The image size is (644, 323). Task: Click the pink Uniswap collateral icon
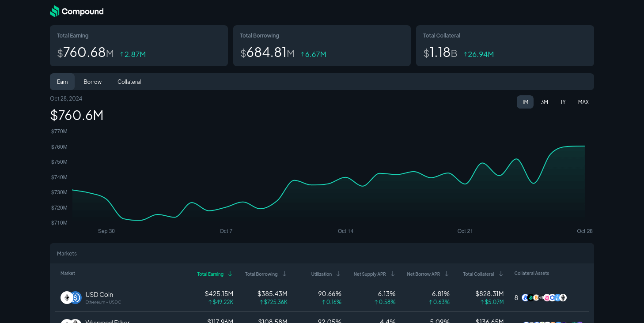(x=547, y=297)
